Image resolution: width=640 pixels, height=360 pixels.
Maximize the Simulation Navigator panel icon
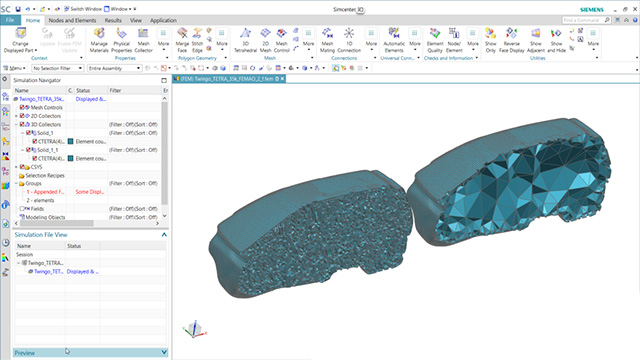tap(164, 80)
